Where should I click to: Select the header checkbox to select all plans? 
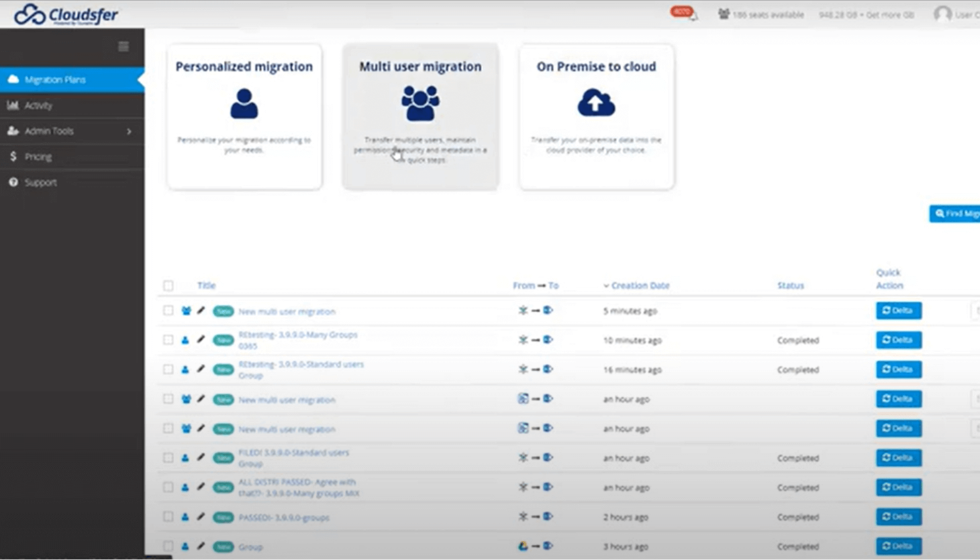[x=168, y=285]
